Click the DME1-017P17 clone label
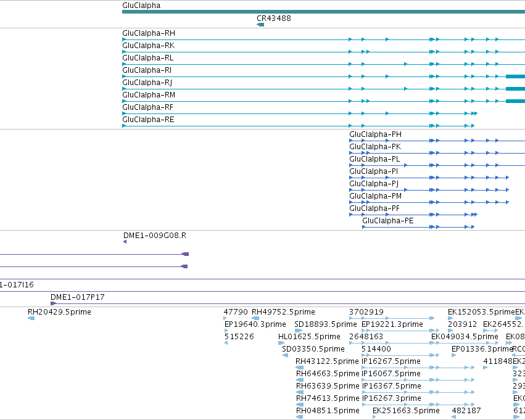This screenshot has height=420, width=525. [x=78, y=297]
